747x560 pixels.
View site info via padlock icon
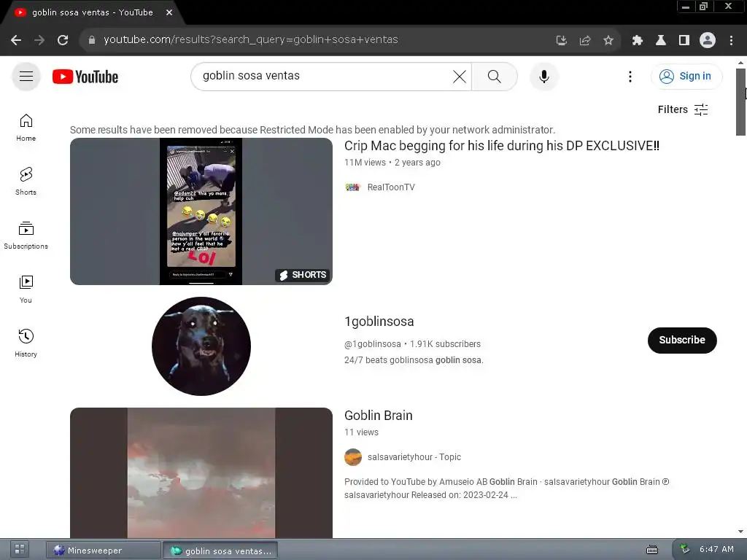[92, 40]
